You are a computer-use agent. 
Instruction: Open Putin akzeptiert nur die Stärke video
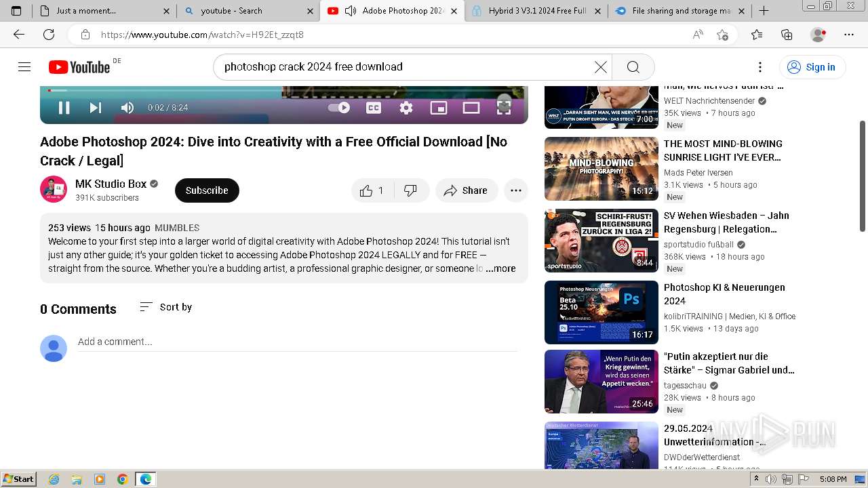tap(601, 382)
